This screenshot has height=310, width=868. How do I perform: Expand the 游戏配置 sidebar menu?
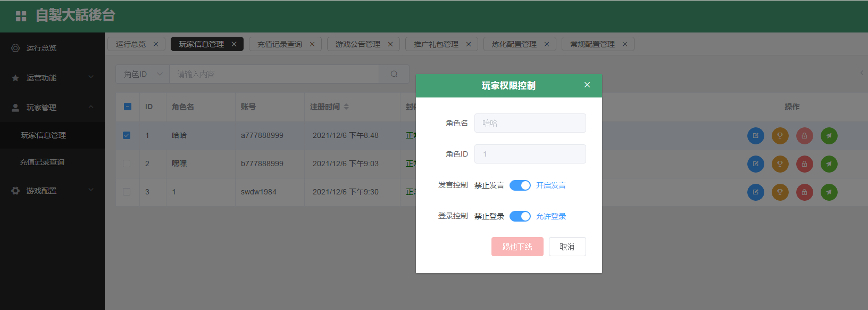(x=52, y=191)
